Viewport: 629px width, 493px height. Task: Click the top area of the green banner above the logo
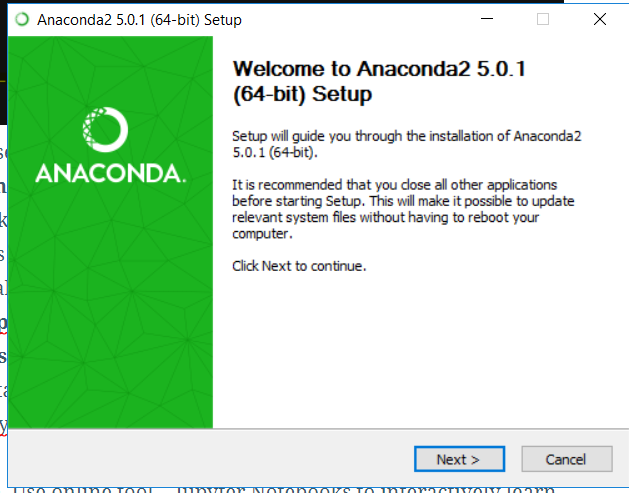(x=110, y=68)
